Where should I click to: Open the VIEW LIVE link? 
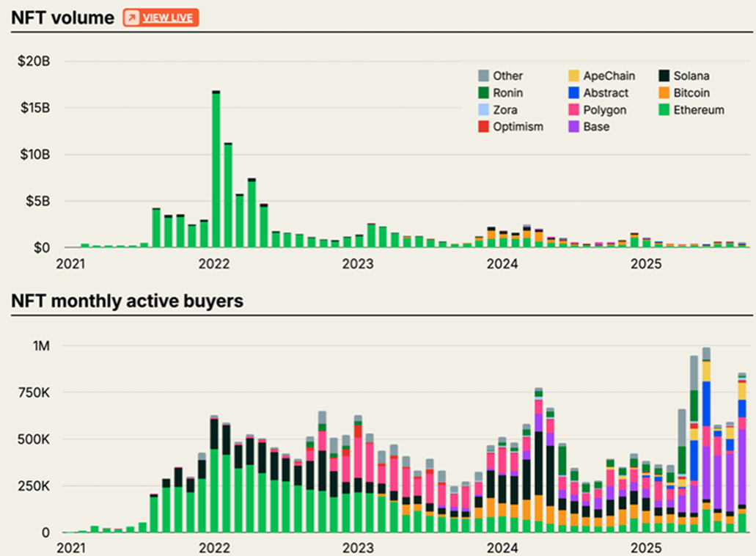pyautogui.click(x=167, y=18)
